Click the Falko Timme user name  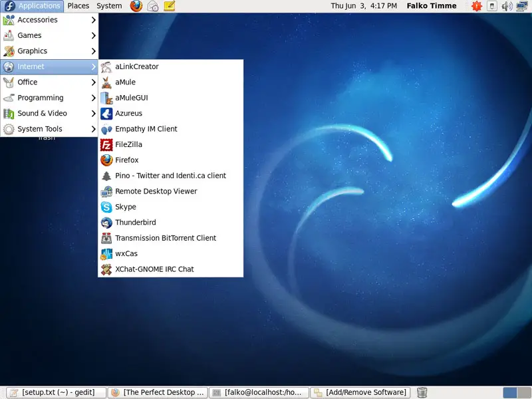tap(432, 6)
